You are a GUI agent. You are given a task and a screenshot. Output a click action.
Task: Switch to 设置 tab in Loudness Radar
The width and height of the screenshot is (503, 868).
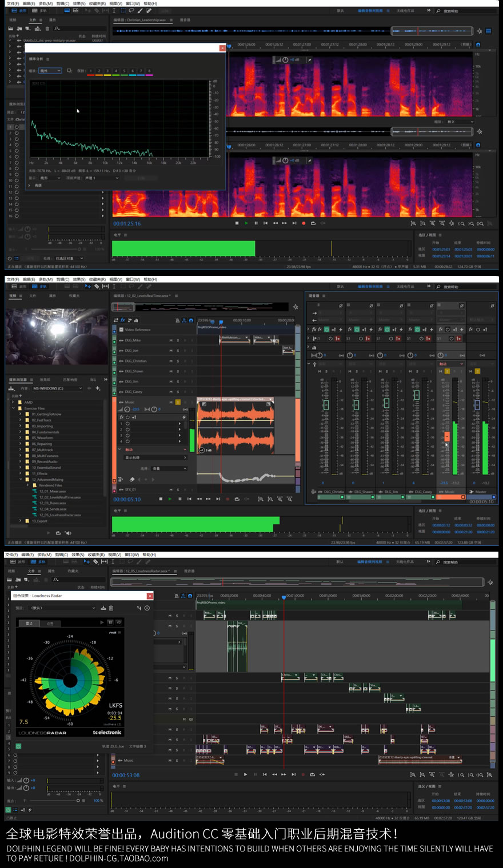click(x=50, y=624)
